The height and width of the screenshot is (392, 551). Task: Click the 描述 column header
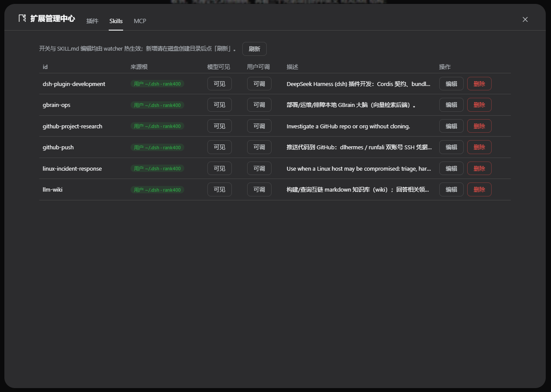point(293,67)
